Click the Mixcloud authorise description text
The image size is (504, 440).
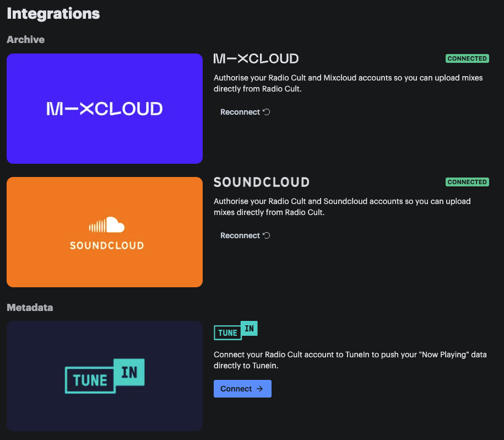[x=348, y=83]
